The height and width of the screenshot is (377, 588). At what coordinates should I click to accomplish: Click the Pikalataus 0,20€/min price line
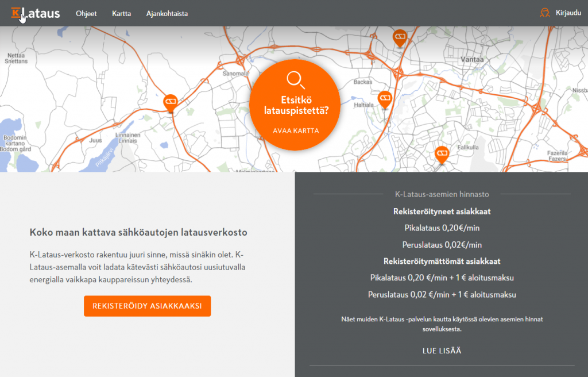(x=442, y=228)
